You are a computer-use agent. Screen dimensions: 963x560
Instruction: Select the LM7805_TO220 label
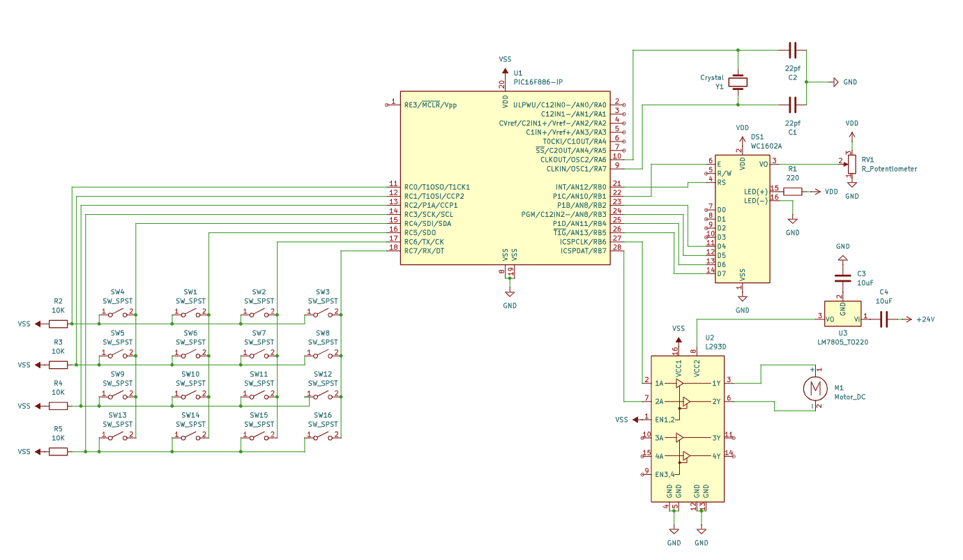point(842,342)
